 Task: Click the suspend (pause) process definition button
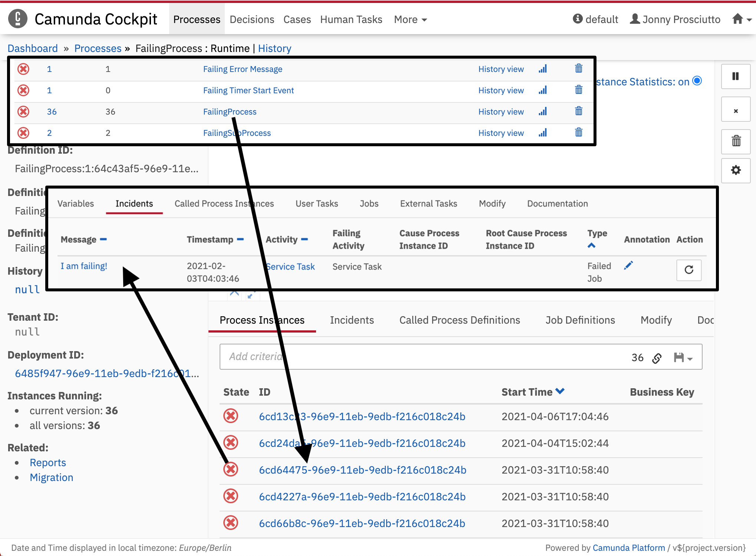pos(735,76)
